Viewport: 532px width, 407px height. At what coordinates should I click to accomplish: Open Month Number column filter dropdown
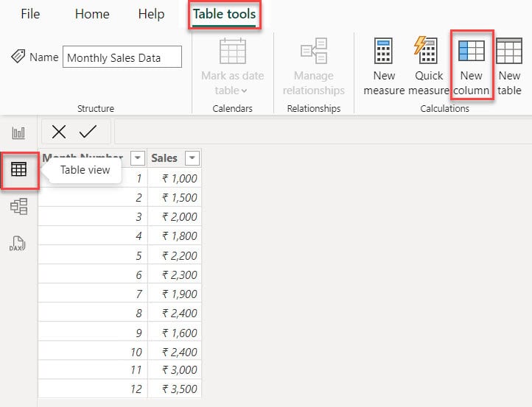(138, 158)
